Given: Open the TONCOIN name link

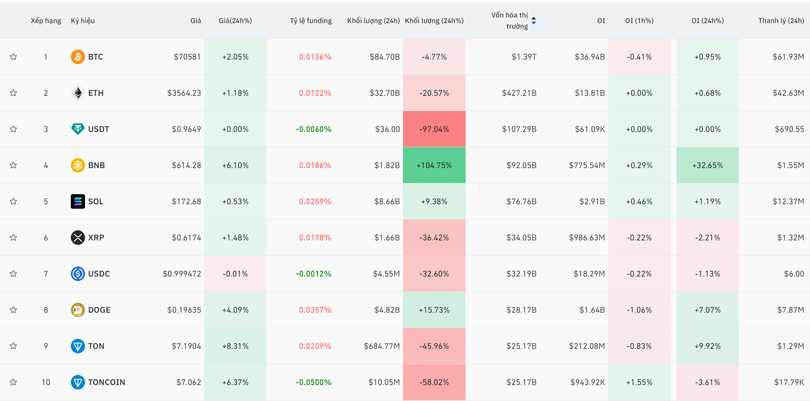Looking at the screenshot, I should point(106,382).
